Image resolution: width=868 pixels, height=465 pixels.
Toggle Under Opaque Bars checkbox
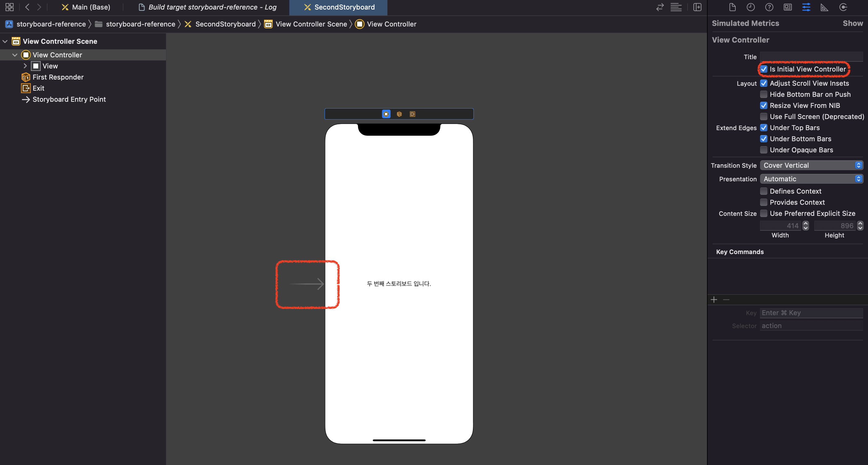[764, 150]
